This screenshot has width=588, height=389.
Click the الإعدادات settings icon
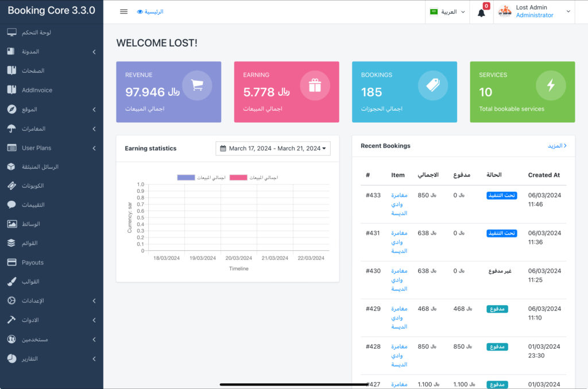11,301
